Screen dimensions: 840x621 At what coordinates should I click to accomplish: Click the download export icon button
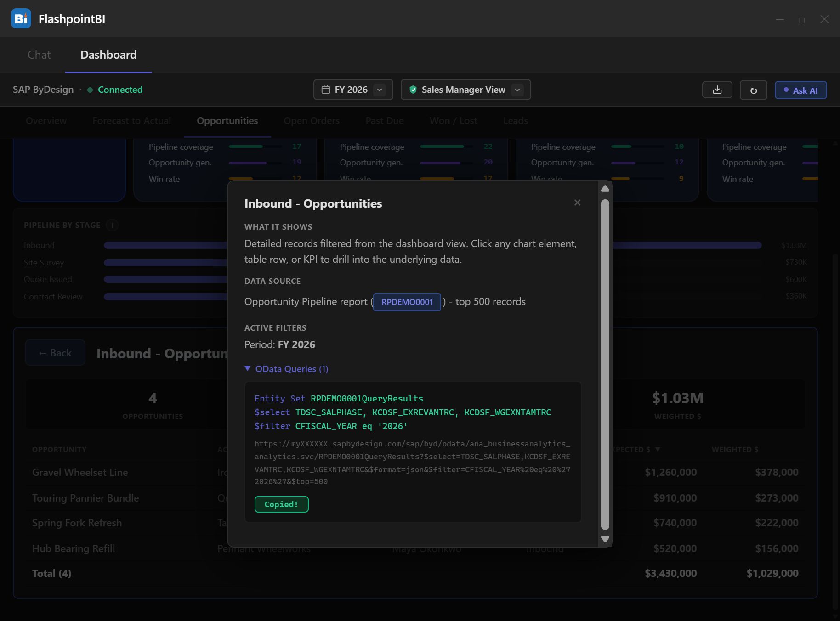(x=717, y=90)
